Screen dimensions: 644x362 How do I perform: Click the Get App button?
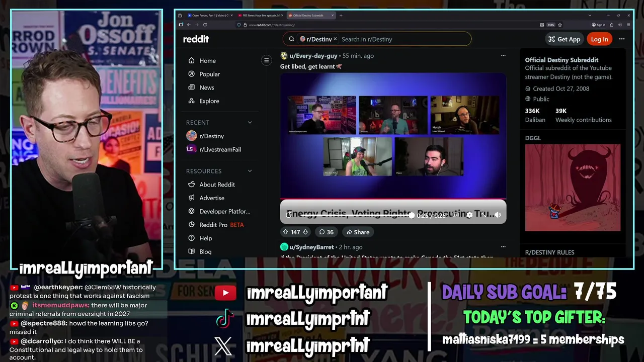point(564,39)
